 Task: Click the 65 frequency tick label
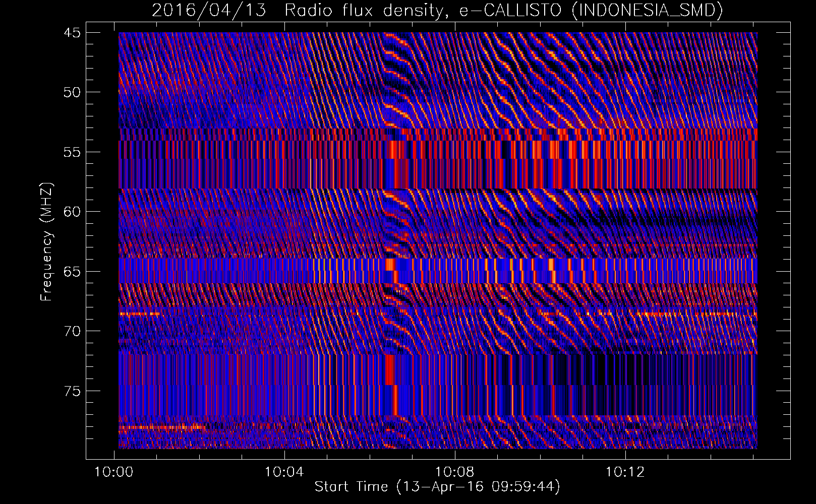(x=72, y=272)
